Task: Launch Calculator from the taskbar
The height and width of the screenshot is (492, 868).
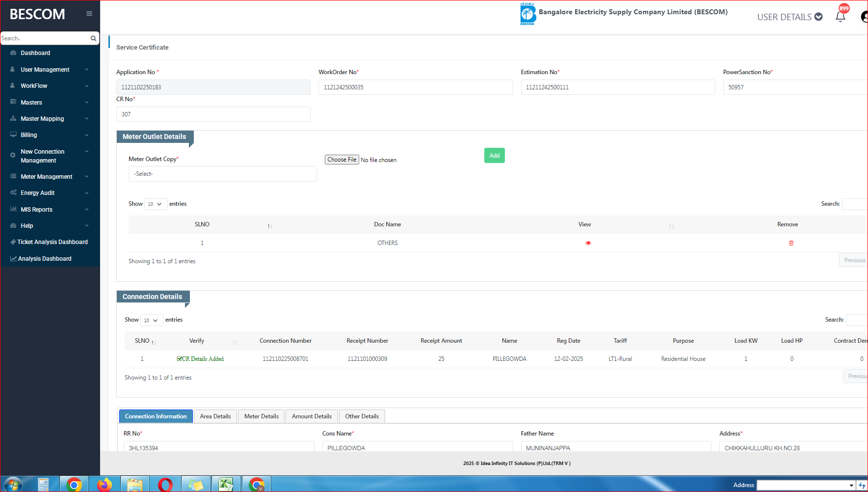Action: point(43,485)
